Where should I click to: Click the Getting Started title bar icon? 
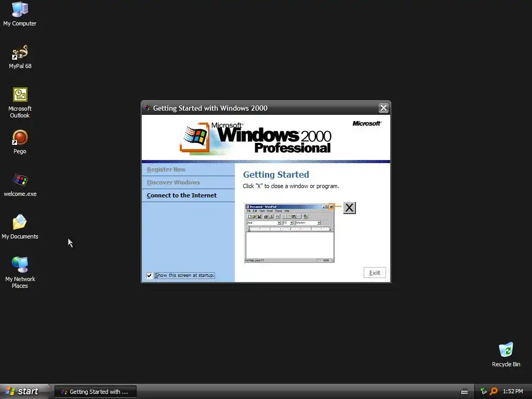(147, 108)
